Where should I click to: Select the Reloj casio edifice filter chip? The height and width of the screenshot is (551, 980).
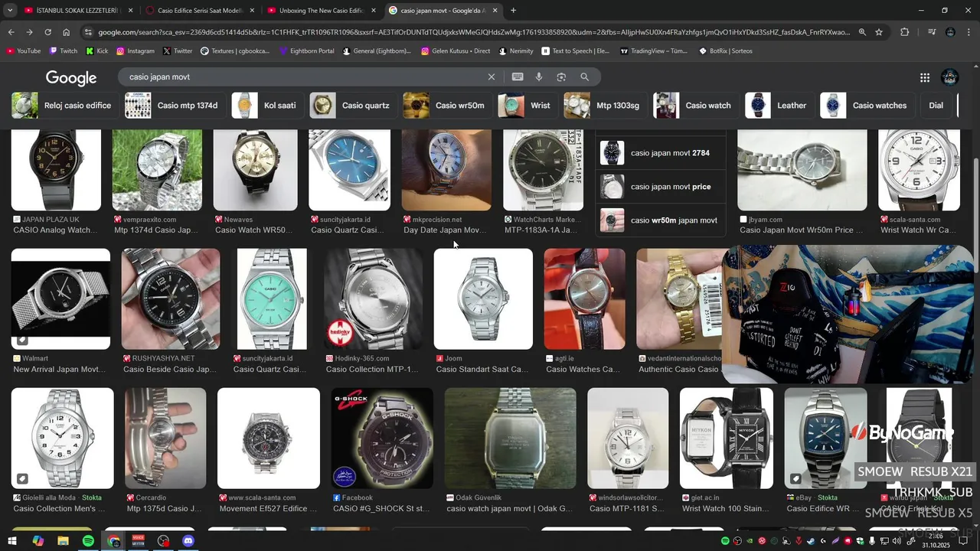click(64, 106)
